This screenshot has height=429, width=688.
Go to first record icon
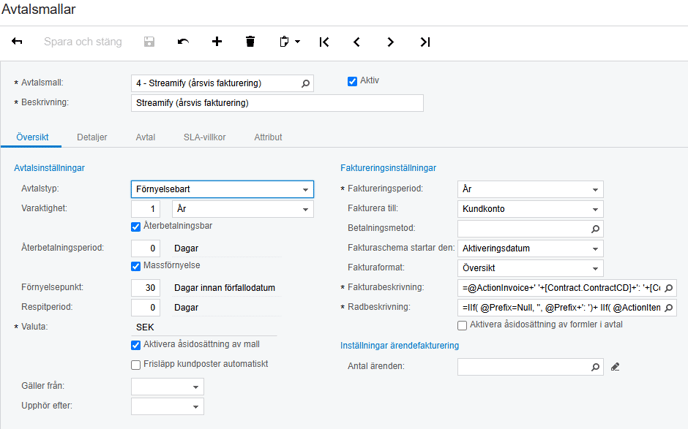pos(324,42)
